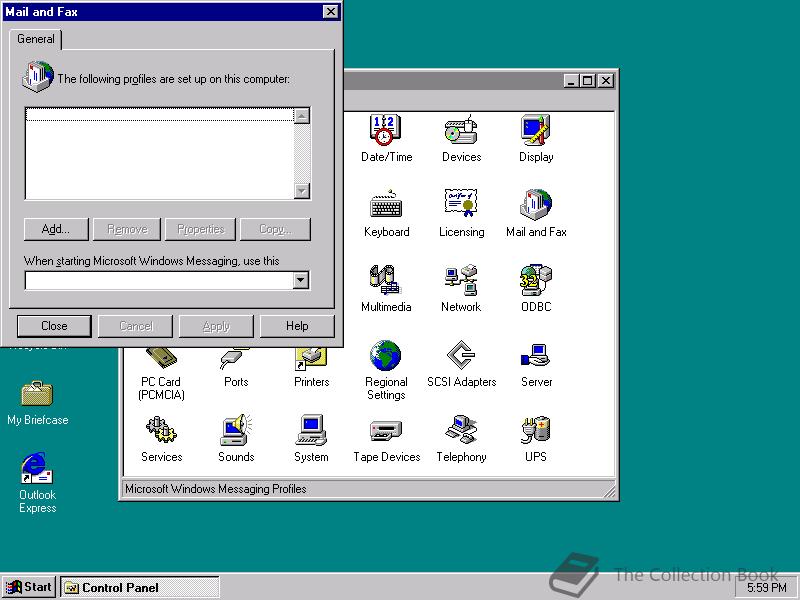Open the System icon
800x600 pixels.
point(311,438)
